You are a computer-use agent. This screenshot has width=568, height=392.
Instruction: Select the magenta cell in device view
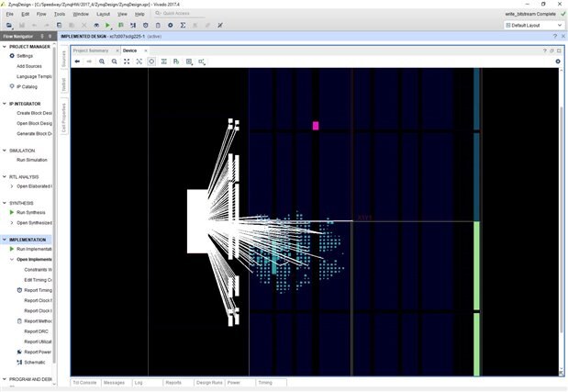[x=316, y=126]
